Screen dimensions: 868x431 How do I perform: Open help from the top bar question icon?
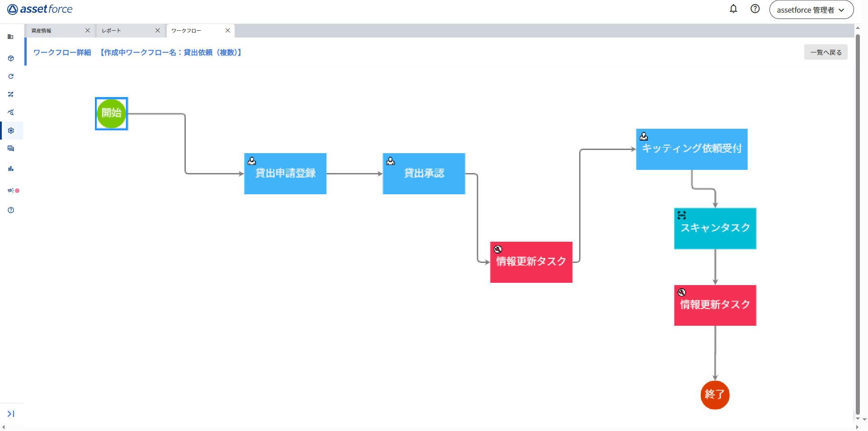(x=755, y=9)
